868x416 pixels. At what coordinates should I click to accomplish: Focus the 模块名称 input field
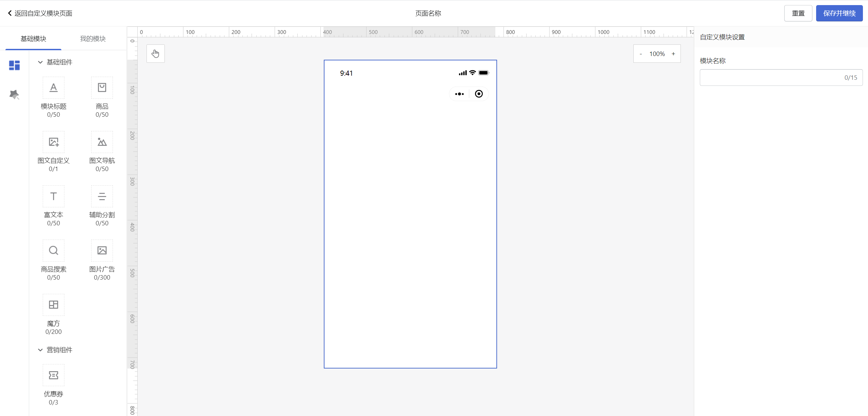(x=770, y=77)
